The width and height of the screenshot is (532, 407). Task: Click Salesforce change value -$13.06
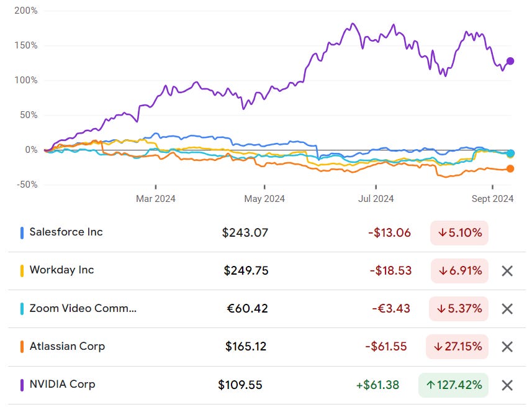click(x=389, y=233)
